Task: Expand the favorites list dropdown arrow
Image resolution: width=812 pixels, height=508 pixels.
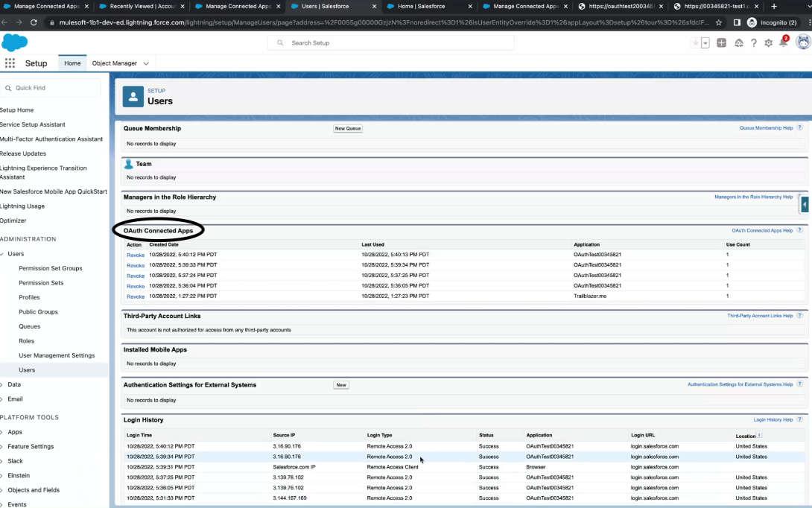Action: pos(705,43)
